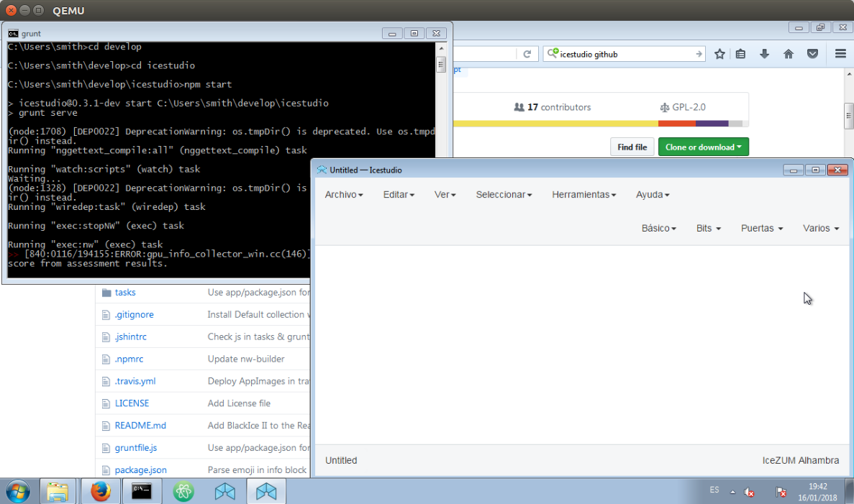Viewport: 854px width, 504px height.
Task: Go to Firefox home page icon
Action: click(x=789, y=53)
